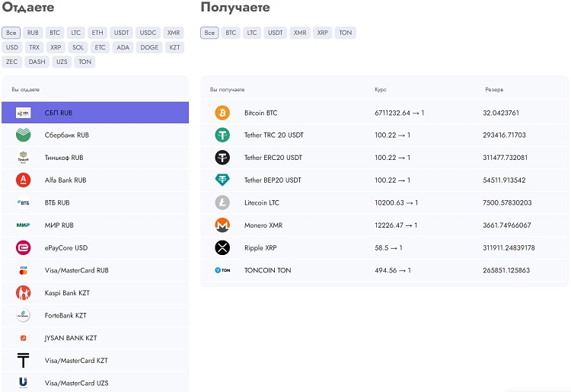Filter give currencies by USD

(x=12, y=47)
